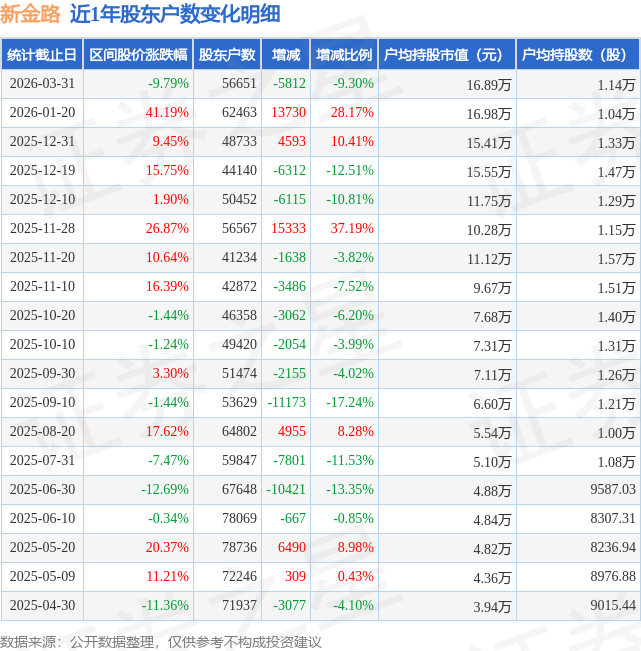Click the 41.19% price change cell
641x651 pixels.
click(x=167, y=113)
